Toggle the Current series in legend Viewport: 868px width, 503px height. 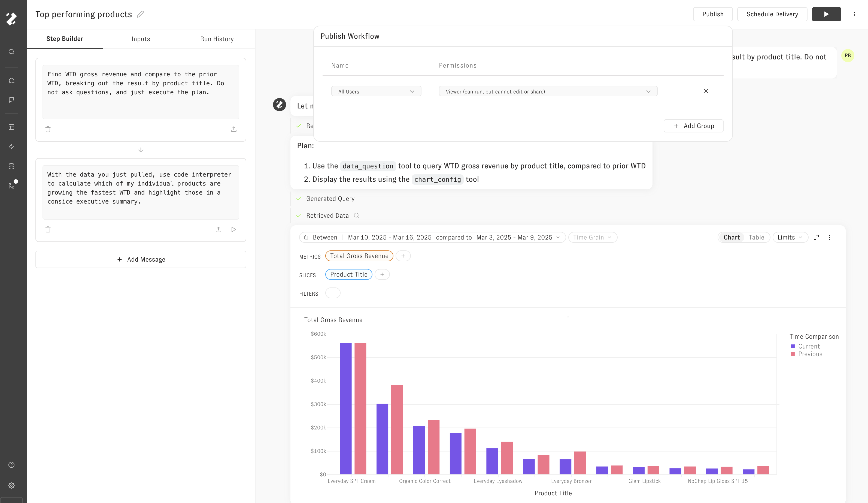(x=805, y=347)
